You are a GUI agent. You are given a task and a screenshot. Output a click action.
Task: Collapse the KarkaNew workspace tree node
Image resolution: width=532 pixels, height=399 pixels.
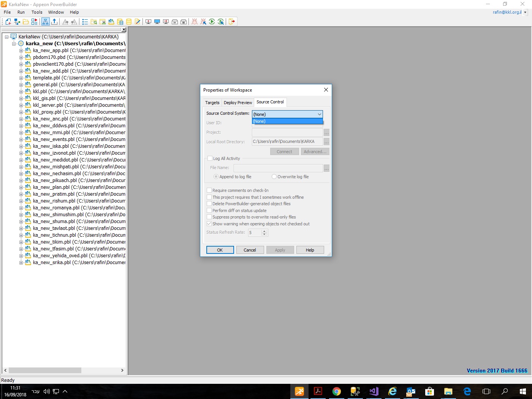[x=7, y=37]
